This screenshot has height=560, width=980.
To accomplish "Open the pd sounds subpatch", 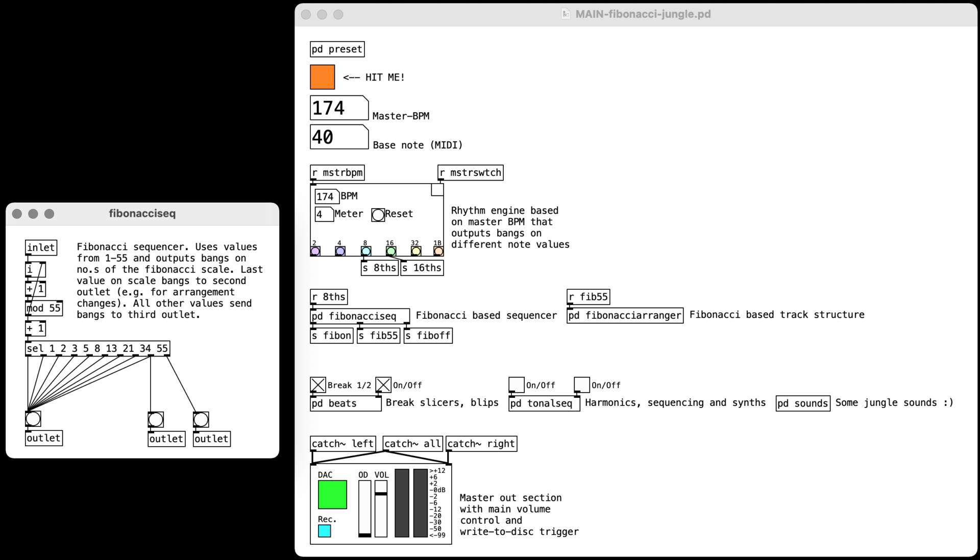I will pos(803,403).
